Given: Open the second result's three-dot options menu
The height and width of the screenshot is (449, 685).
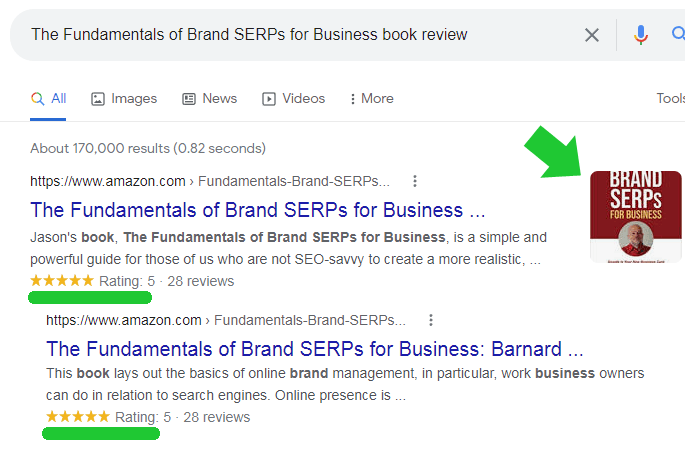Looking at the screenshot, I should click(x=431, y=320).
